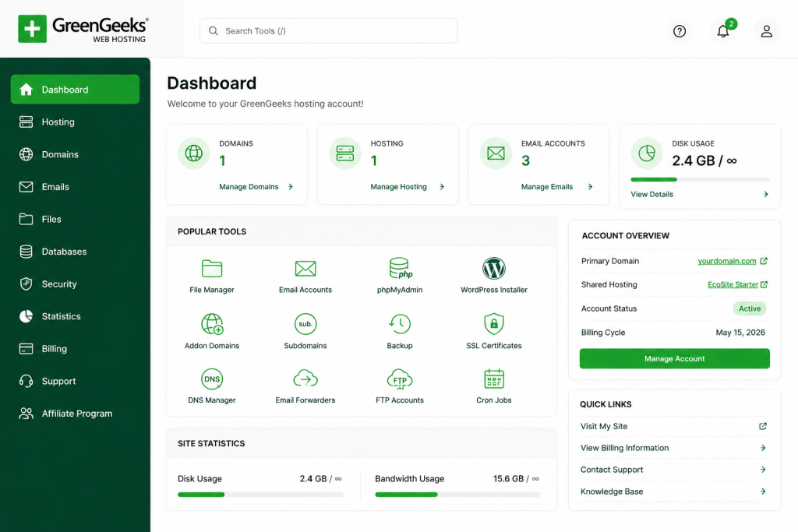Open the EcoSite Starter plan link
The width and height of the screenshot is (798, 532).
(x=733, y=284)
